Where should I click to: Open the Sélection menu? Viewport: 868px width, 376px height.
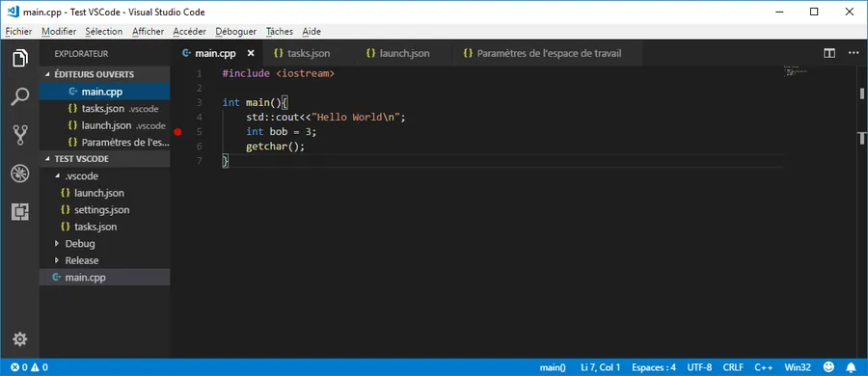click(x=104, y=32)
